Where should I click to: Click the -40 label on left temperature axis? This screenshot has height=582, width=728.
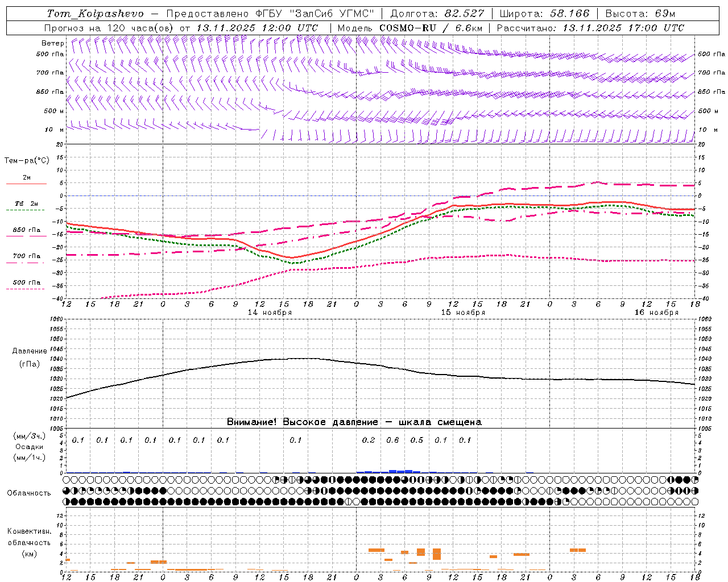(x=58, y=298)
